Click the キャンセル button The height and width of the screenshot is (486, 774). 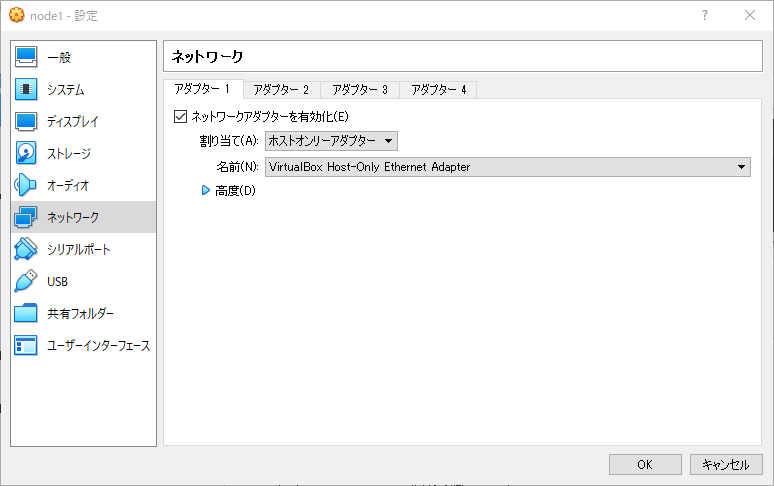[x=726, y=465]
